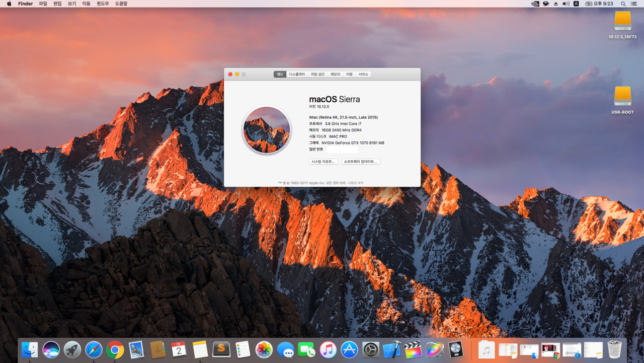The image size is (644, 363).
Task: Switch to the 서비스 tab
Action: tap(363, 74)
